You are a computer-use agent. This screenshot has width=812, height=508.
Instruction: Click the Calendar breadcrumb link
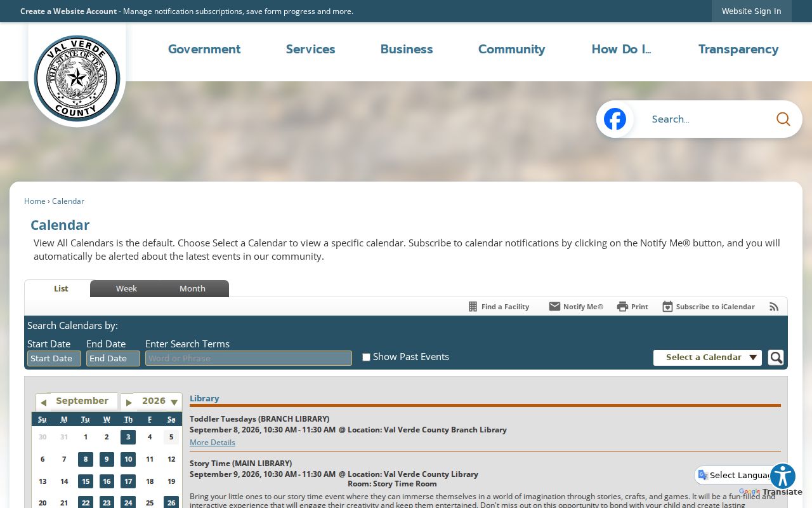pos(68,201)
